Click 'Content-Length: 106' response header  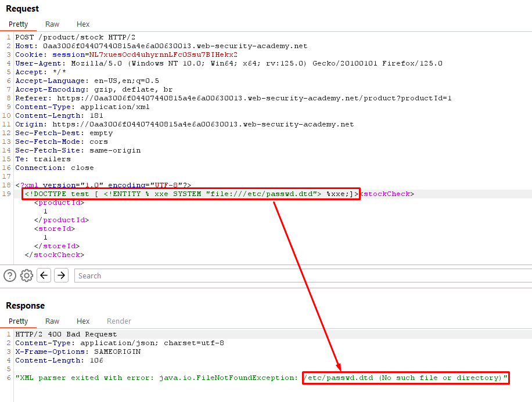59,360
